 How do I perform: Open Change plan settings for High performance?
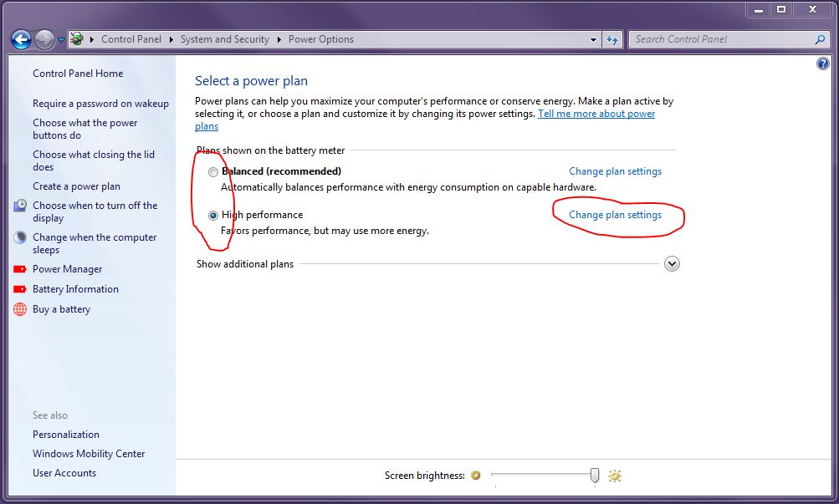[615, 215]
